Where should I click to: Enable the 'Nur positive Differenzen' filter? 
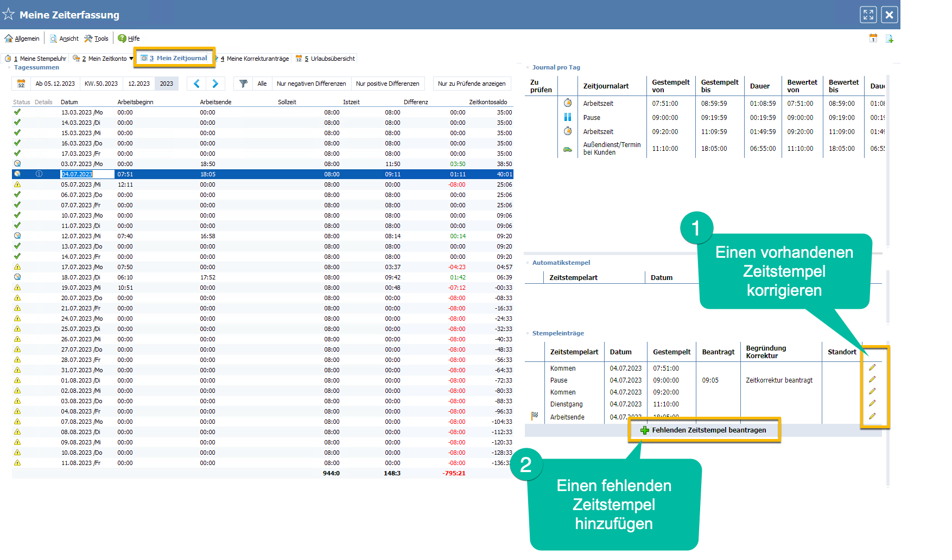pos(388,84)
